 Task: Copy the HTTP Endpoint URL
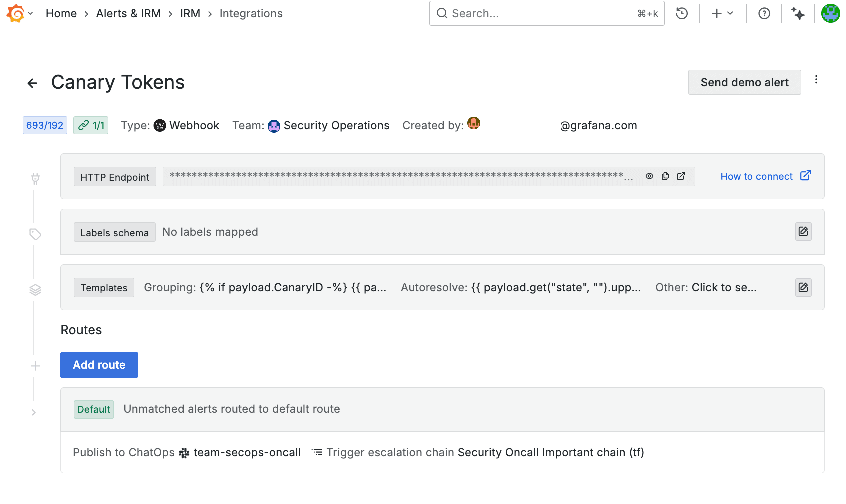click(665, 176)
